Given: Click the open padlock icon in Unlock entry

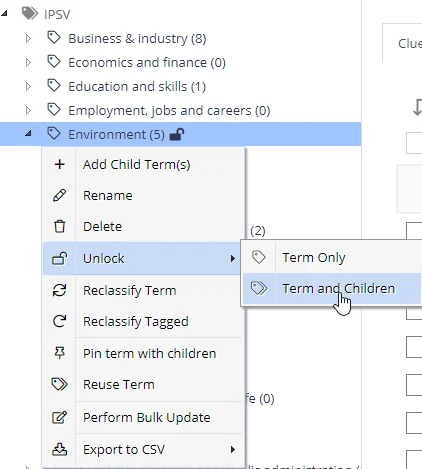Looking at the screenshot, I should pos(60,258).
